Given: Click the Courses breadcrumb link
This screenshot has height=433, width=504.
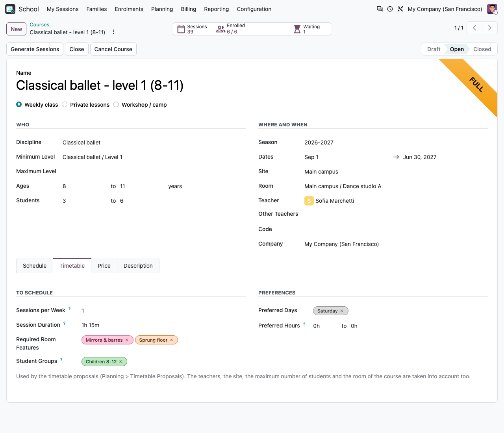Looking at the screenshot, I should [x=39, y=25].
